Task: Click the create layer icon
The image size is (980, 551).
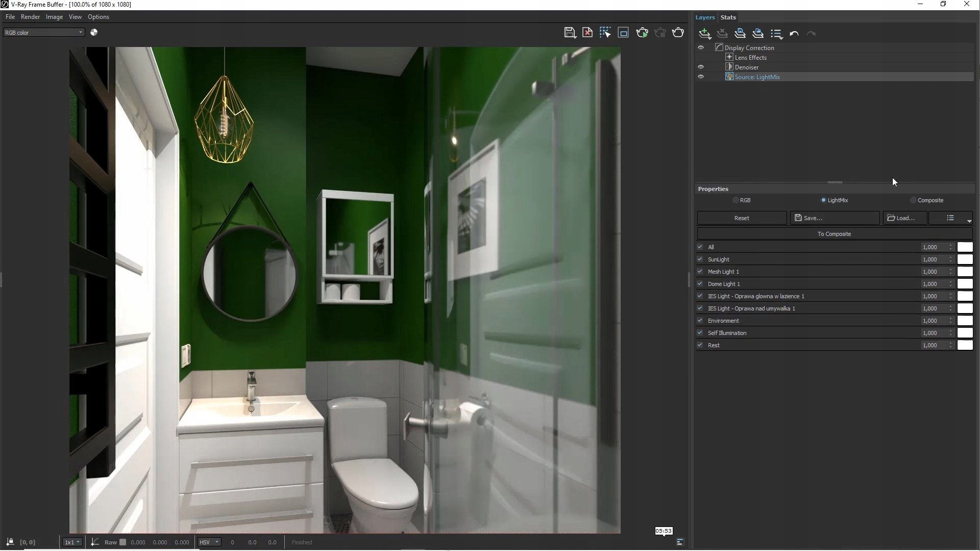Action: click(x=705, y=34)
